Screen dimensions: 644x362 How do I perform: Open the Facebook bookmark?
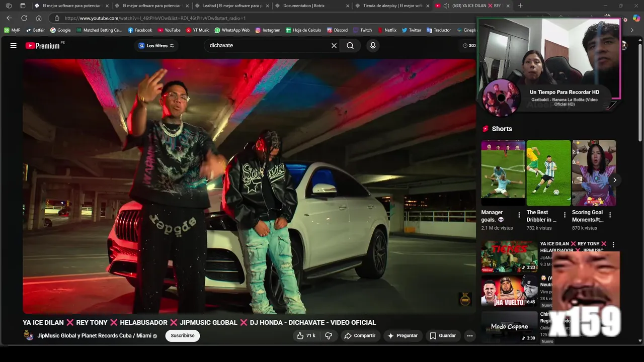point(140,30)
